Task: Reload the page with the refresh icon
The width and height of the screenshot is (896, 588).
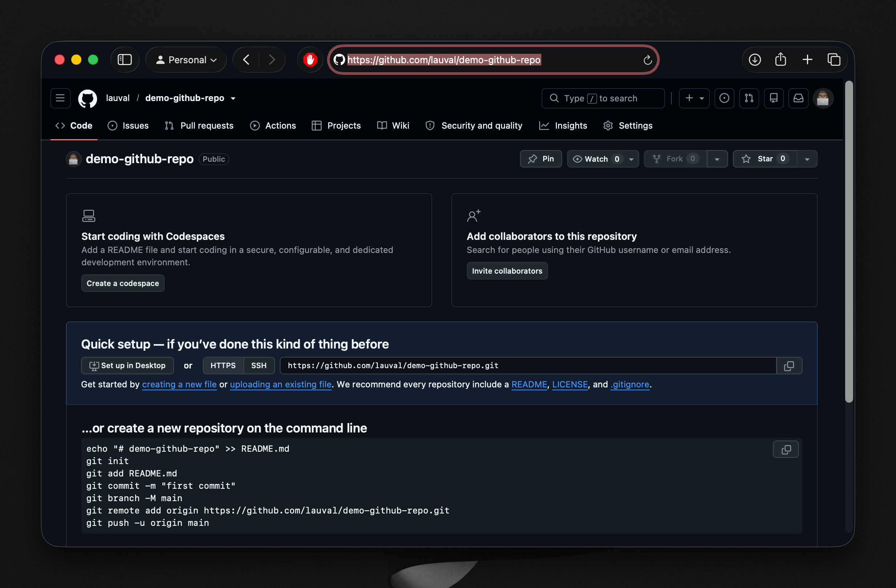Action: click(x=647, y=60)
